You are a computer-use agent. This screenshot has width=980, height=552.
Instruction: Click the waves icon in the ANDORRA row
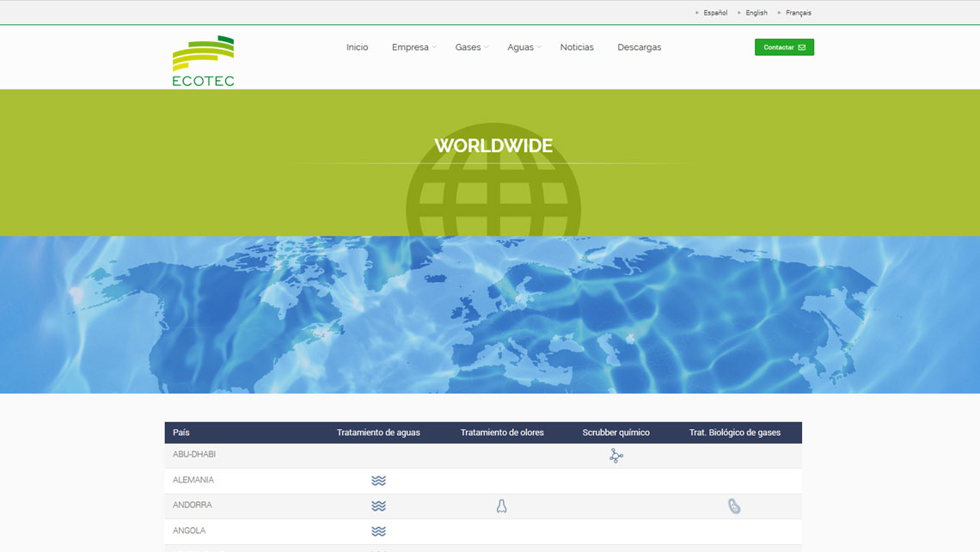tap(378, 506)
